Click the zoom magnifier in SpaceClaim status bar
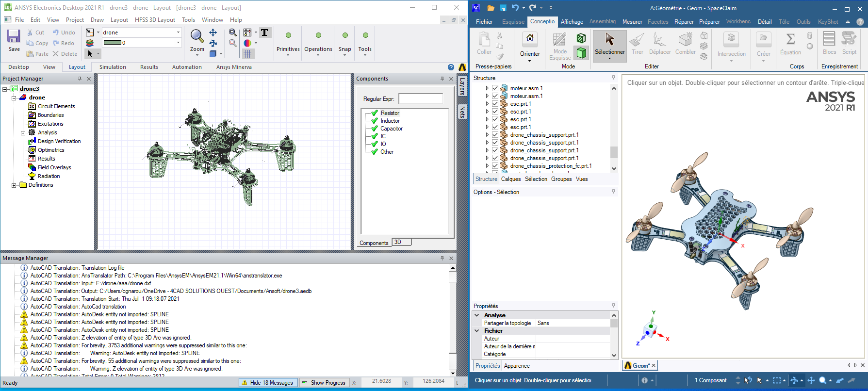The image size is (868, 391). (x=822, y=380)
